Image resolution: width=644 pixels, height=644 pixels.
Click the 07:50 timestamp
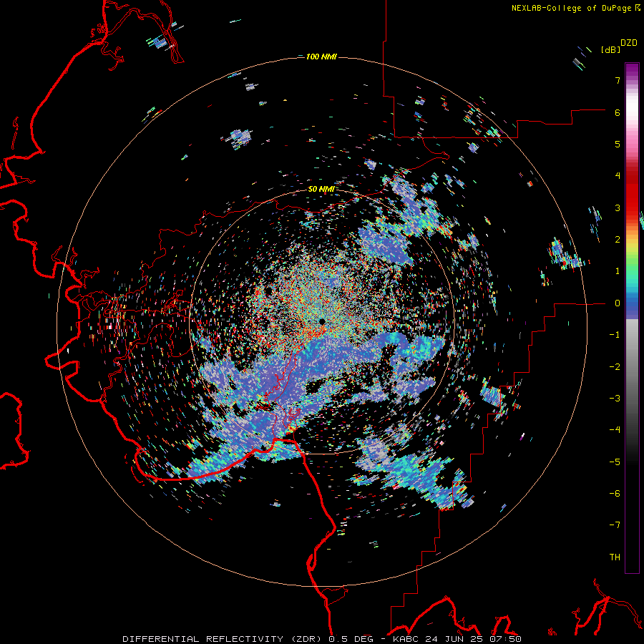point(506,639)
